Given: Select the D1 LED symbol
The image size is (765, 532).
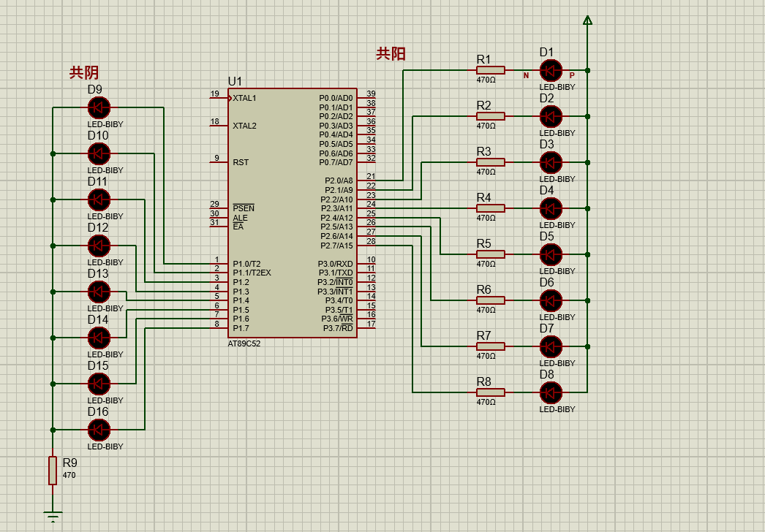Looking at the screenshot, I should 551,71.
